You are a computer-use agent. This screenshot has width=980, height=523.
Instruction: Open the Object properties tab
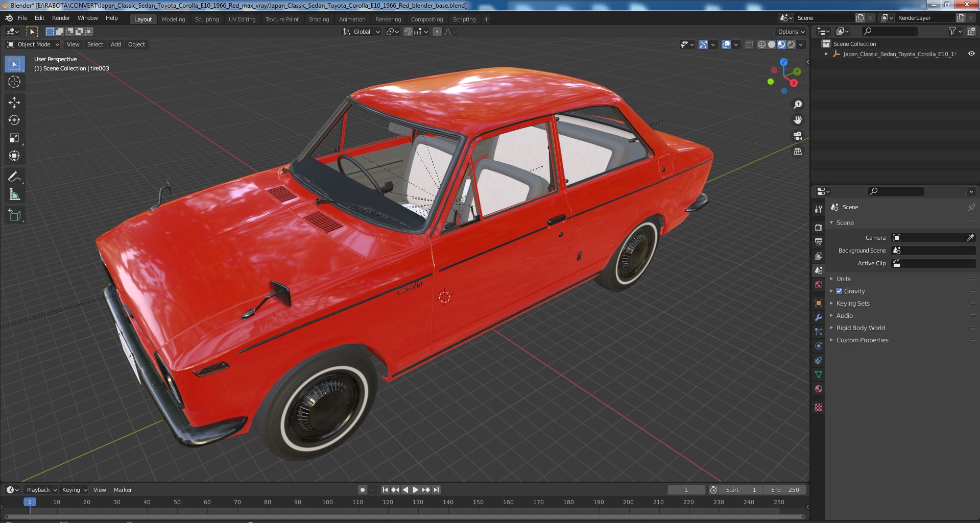pyautogui.click(x=819, y=303)
